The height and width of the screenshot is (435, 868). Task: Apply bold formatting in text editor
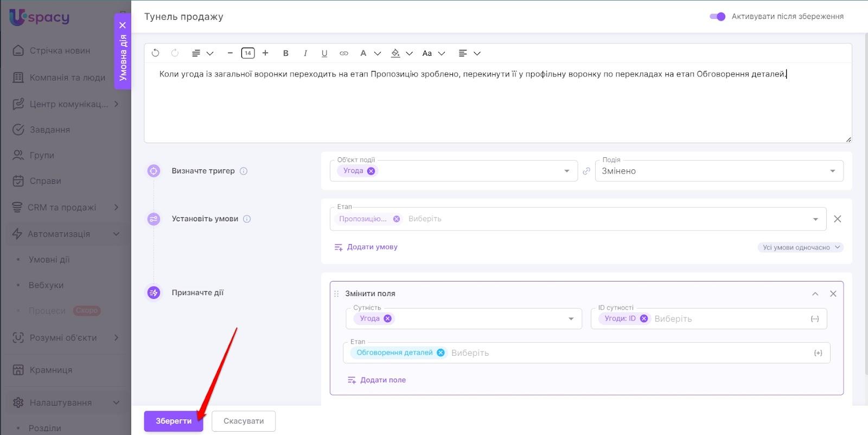click(286, 53)
